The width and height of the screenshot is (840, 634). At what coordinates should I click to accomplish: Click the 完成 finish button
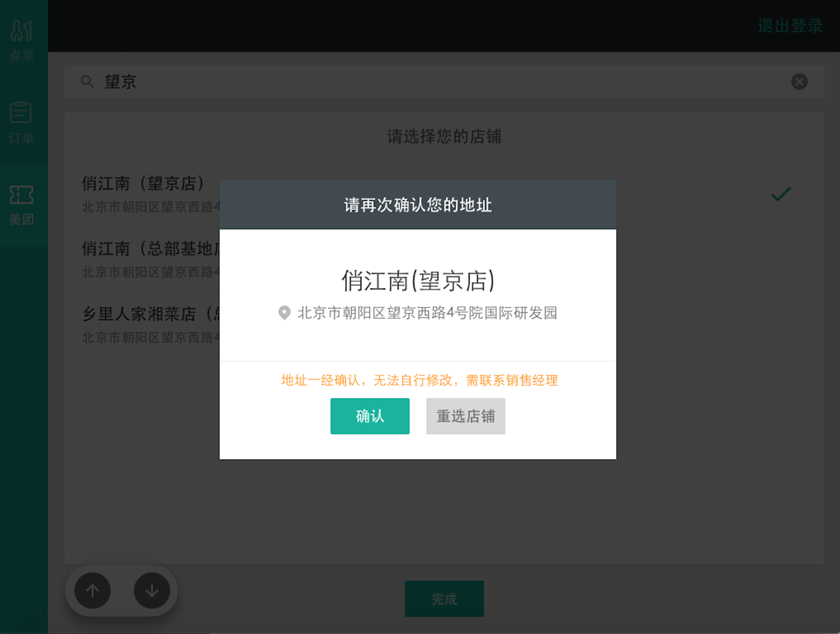(444, 599)
